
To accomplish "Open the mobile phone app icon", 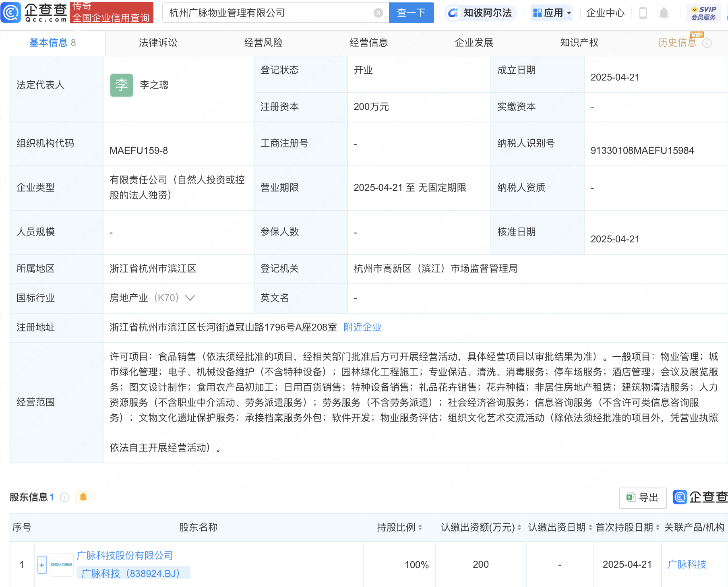I will tap(643, 13).
